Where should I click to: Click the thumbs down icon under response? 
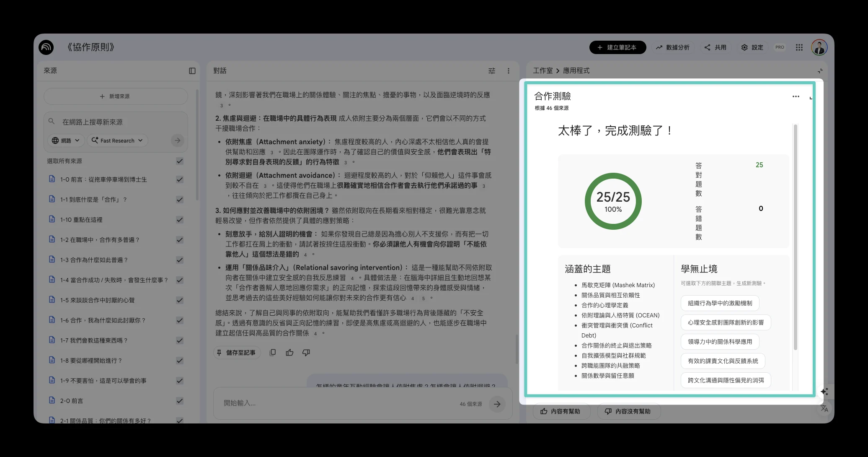coord(306,353)
